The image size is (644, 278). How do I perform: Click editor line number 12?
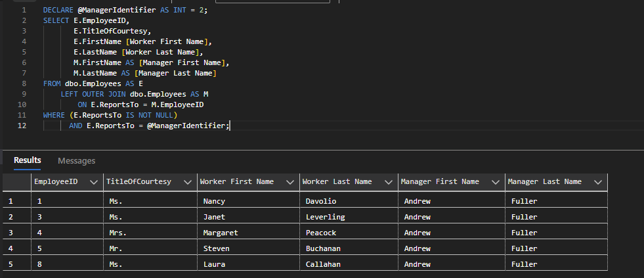click(x=22, y=126)
